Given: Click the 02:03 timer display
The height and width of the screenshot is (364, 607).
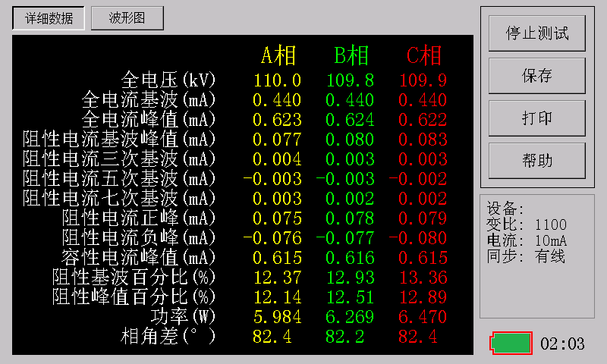Looking at the screenshot, I should pos(562,344).
